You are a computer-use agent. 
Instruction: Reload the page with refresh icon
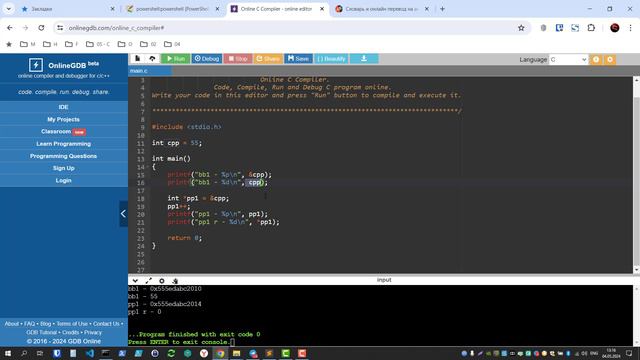[x=41, y=28]
